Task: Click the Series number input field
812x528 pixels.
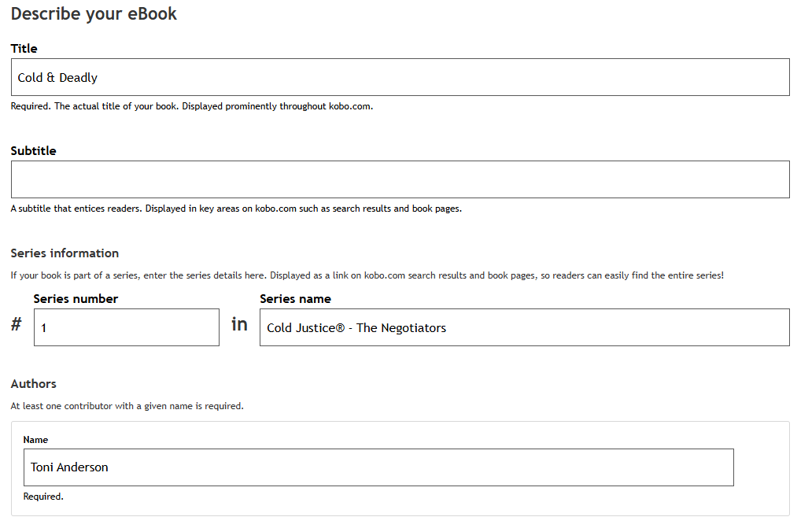Action: coord(126,327)
